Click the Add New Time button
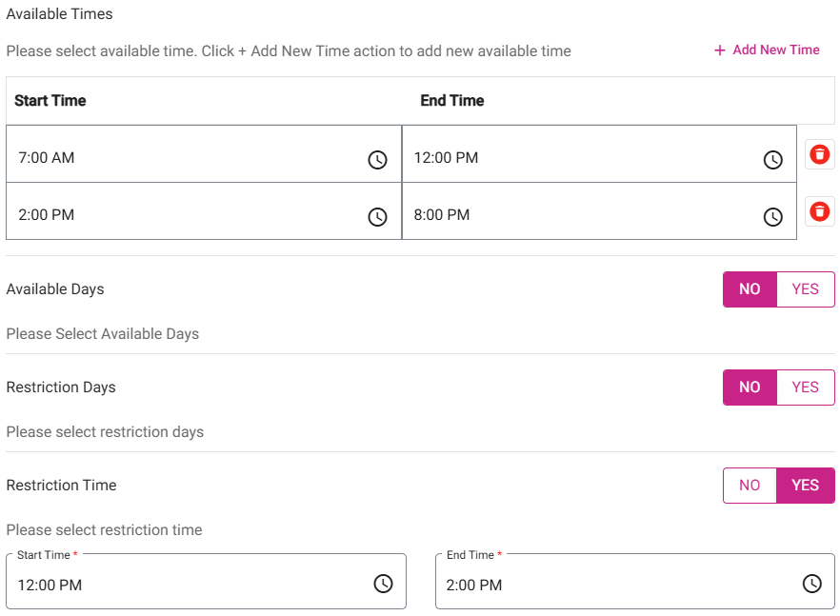This screenshot has width=840, height=616. click(767, 50)
